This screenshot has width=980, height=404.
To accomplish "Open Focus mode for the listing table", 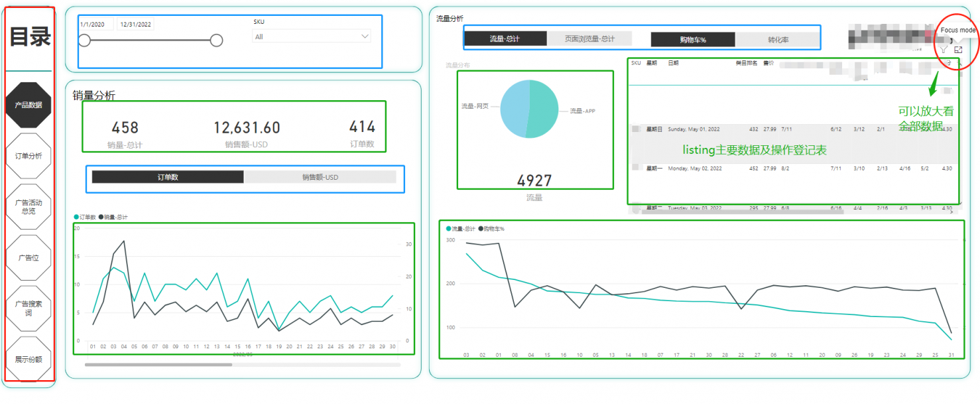I will tap(958, 50).
